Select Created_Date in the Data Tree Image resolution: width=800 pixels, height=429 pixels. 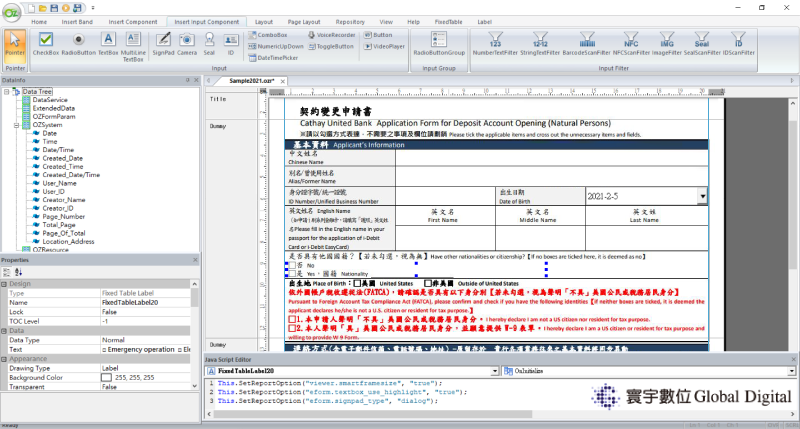pyautogui.click(x=62, y=158)
